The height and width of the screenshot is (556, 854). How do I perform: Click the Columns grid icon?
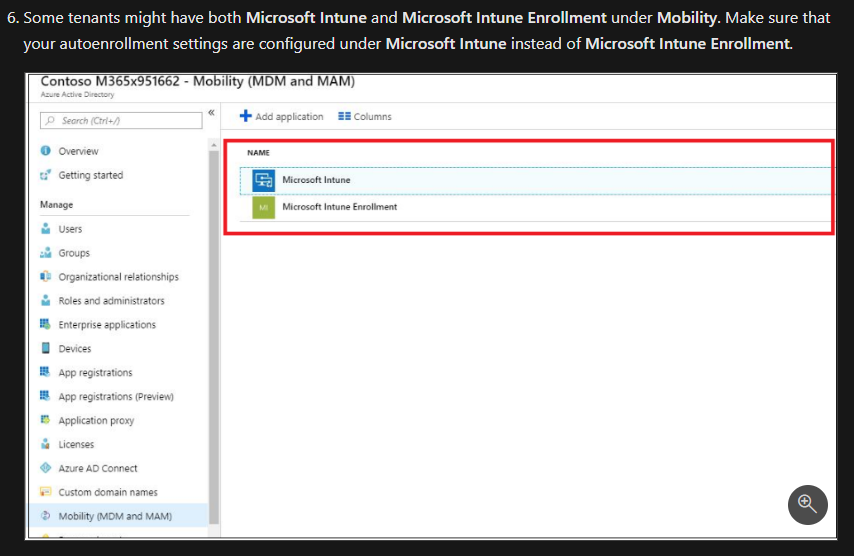(x=344, y=116)
